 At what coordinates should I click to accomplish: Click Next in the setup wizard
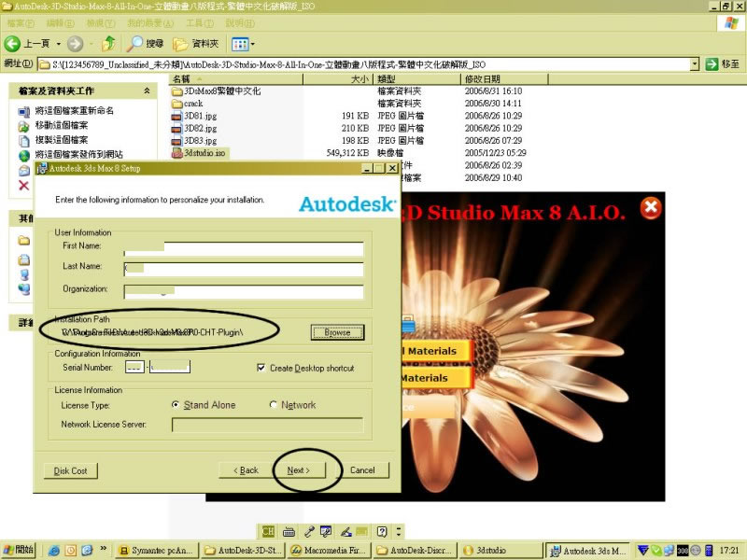pos(299,470)
